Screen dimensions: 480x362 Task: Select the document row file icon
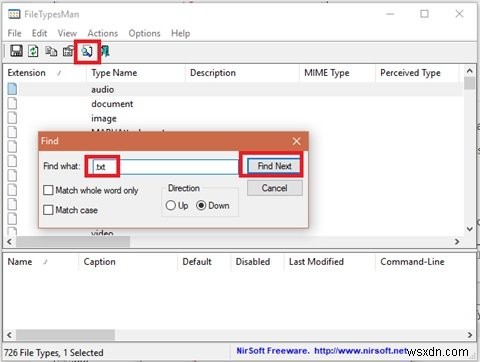(12, 103)
